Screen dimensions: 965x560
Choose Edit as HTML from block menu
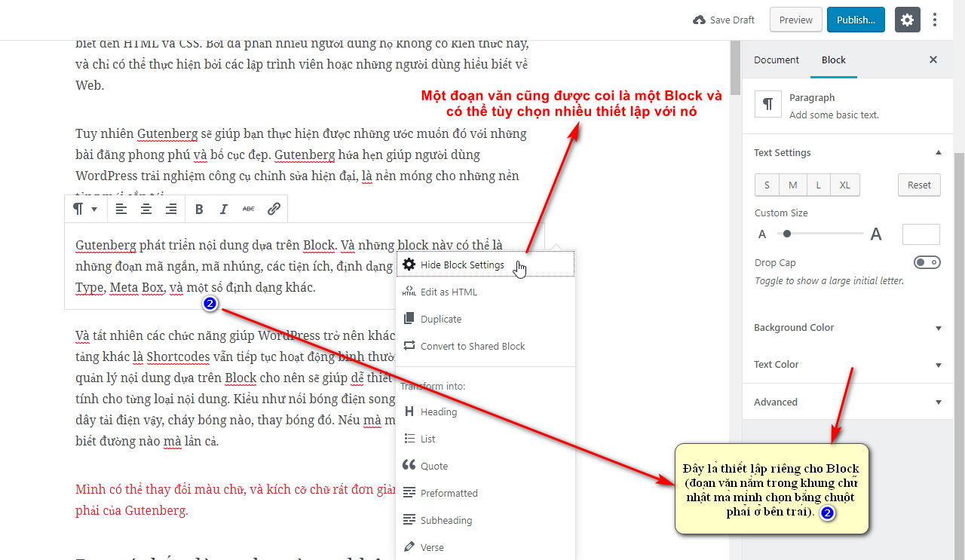tap(486, 292)
